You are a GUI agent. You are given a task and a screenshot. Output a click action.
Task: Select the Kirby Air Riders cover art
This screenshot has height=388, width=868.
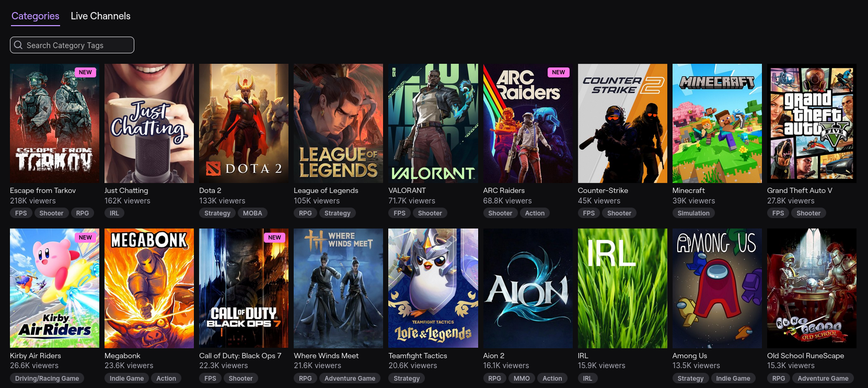(54, 288)
